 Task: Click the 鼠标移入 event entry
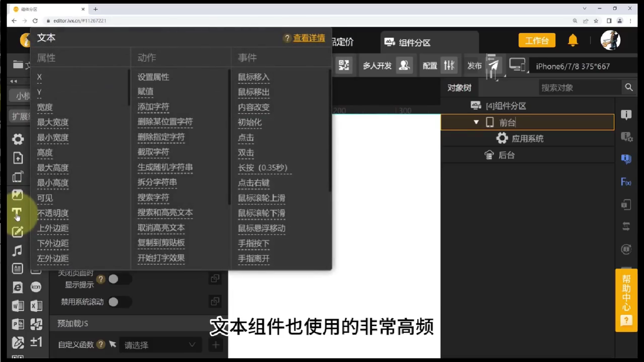coord(254,77)
